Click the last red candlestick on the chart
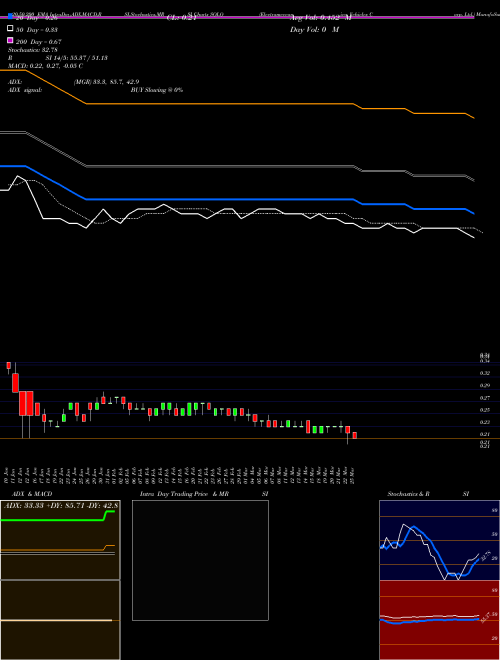The height and width of the screenshot is (660, 500). (354, 435)
